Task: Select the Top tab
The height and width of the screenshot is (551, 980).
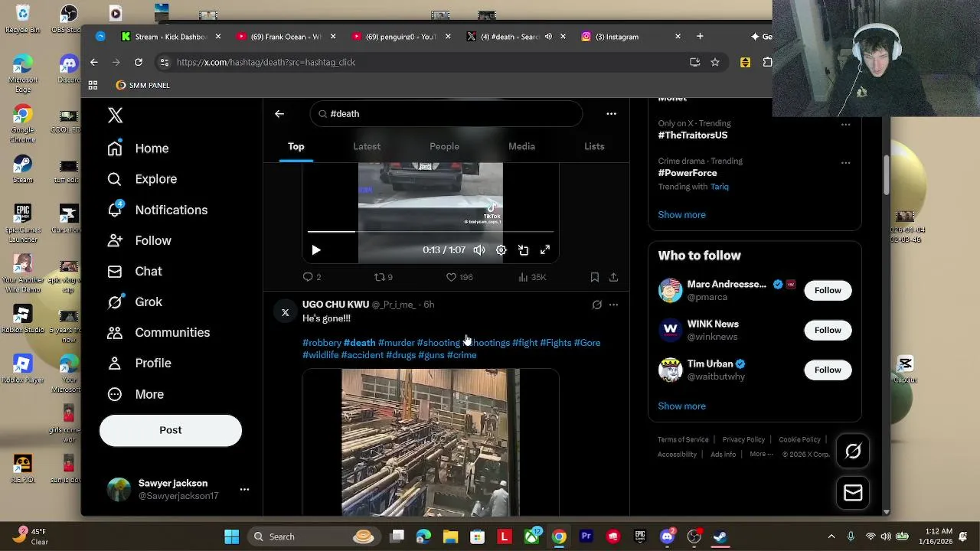Action: click(x=296, y=146)
